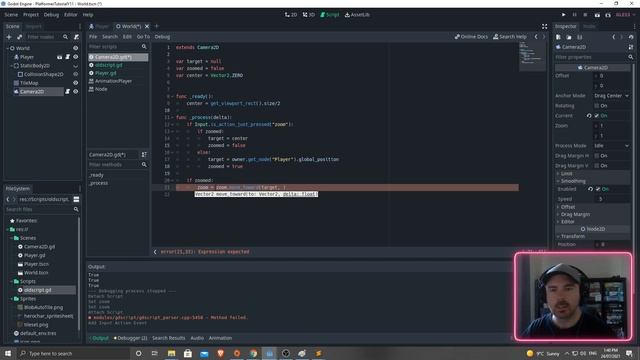Open Windows Start menu
The height and width of the screenshot is (360, 640).
tap(8, 353)
